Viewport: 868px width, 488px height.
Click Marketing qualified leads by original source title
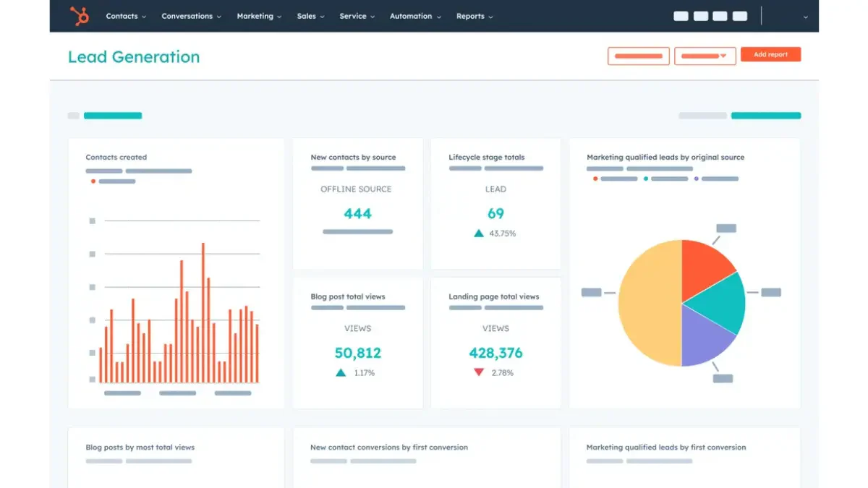coord(665,157)
